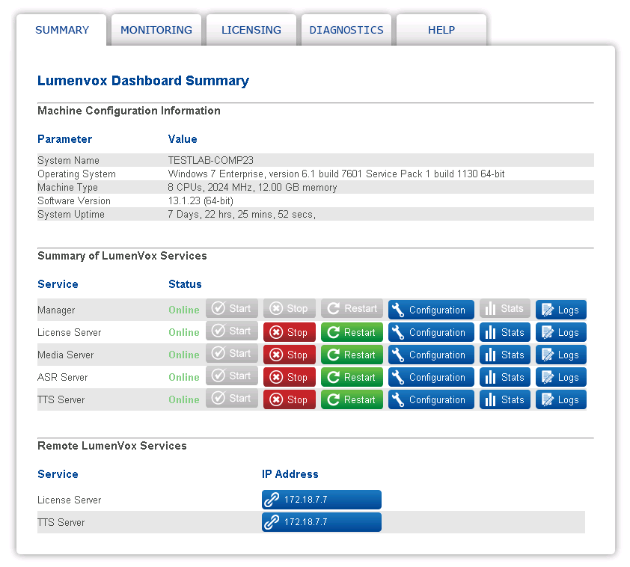Restart the TTS Server service
This screenshot has width=630, height=567.
pyautogui.click(x=352, y=400)
